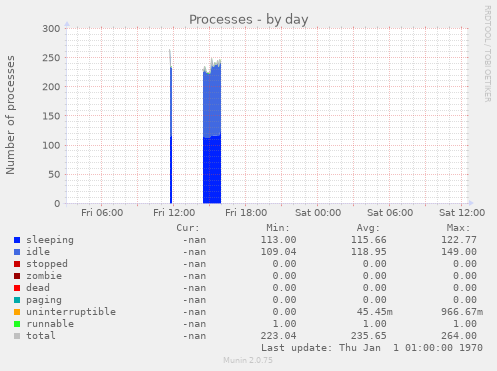Viewport: 497px width, 371px height.
Task: Click total maximum value 264.00
Action: tap(459, 336)
